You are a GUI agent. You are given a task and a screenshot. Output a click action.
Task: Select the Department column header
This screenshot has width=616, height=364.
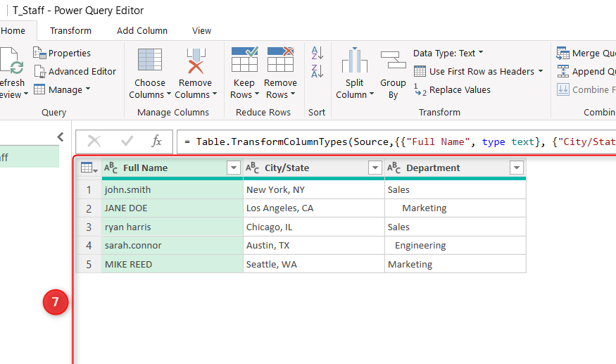[x=455, y=168]
